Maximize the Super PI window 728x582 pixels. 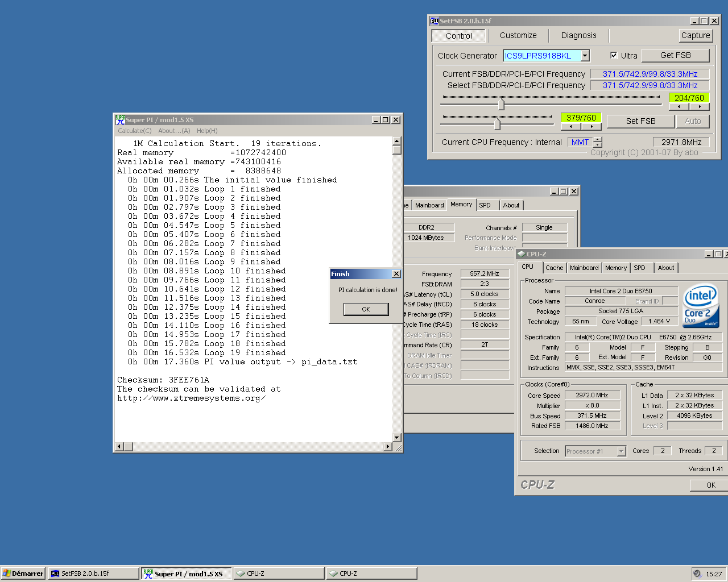pyautogui.click(x=386, y=120)
